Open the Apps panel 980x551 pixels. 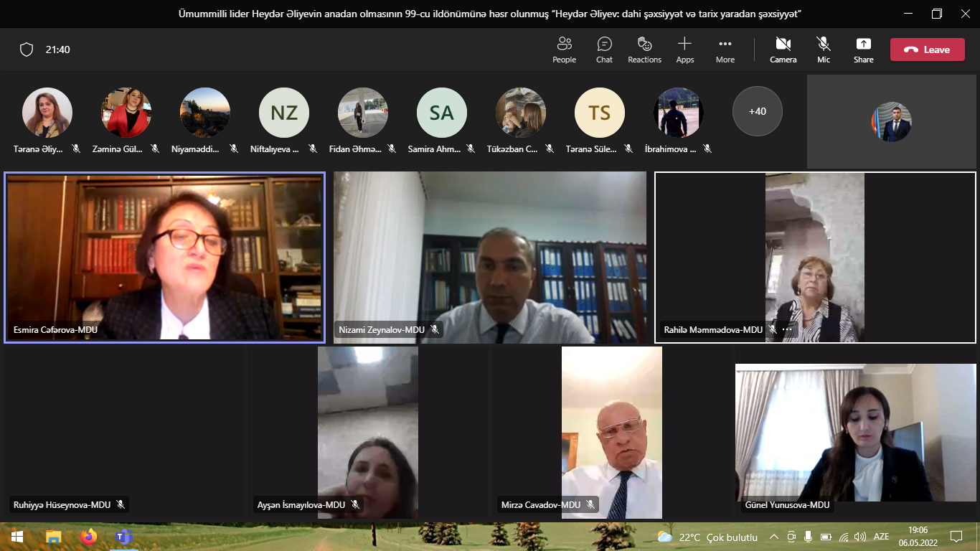(684, 50)
